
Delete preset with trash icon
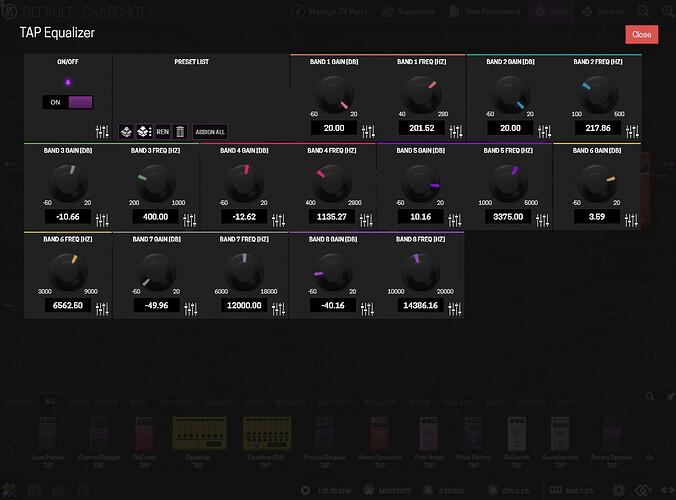click(x=180, y=131)
